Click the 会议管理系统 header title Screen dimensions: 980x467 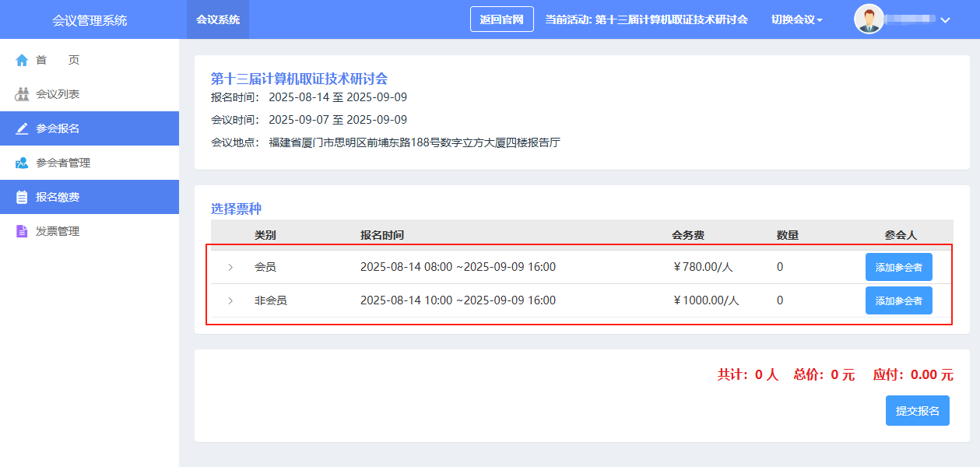(x=90, y=20)
